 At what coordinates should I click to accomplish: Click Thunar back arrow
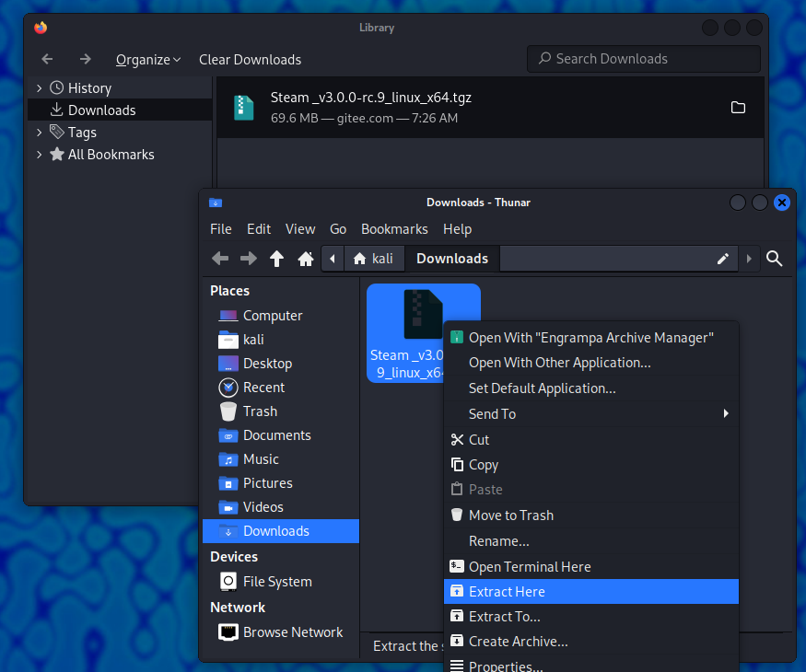220,259
